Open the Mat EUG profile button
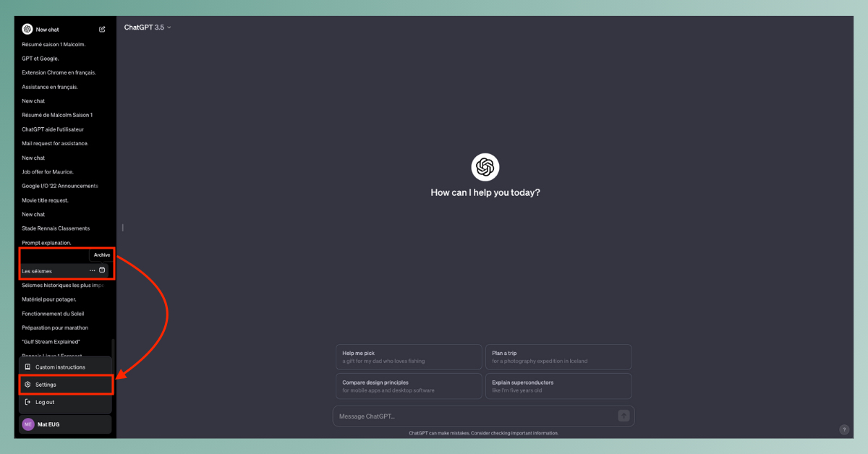The height and width of the screenshot is (454, 868). pyautogui.click(x=65, y=424)
